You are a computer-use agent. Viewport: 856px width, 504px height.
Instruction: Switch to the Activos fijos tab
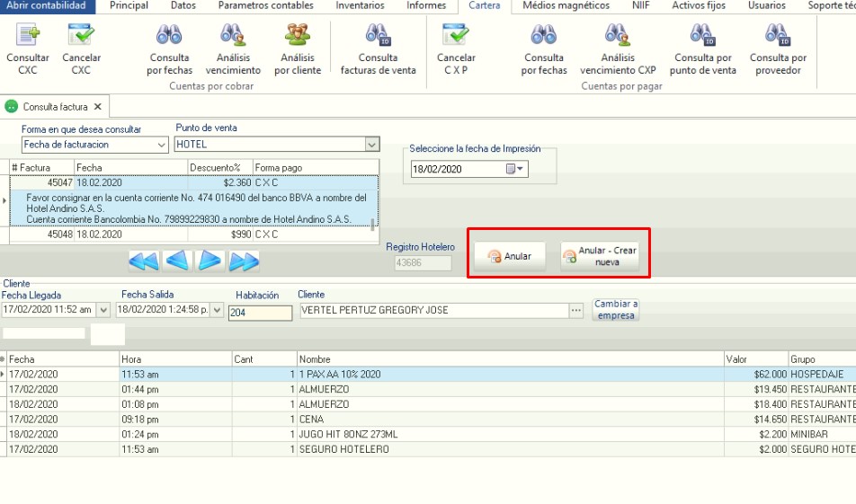(701, 6)
